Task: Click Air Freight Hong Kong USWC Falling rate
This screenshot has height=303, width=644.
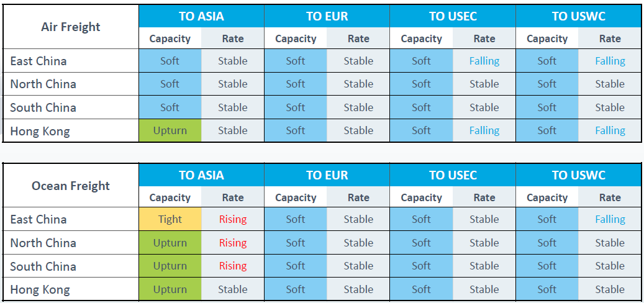Action: [610, 130]
